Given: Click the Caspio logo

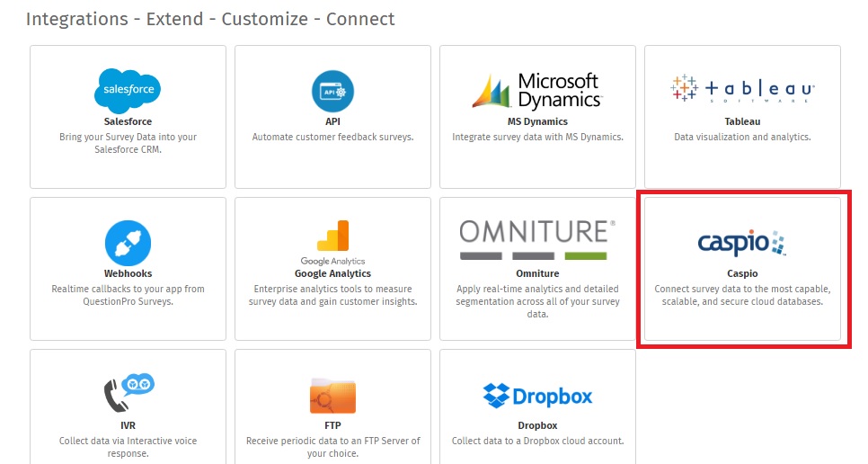Looking at the screenshot, I should 742,243.
